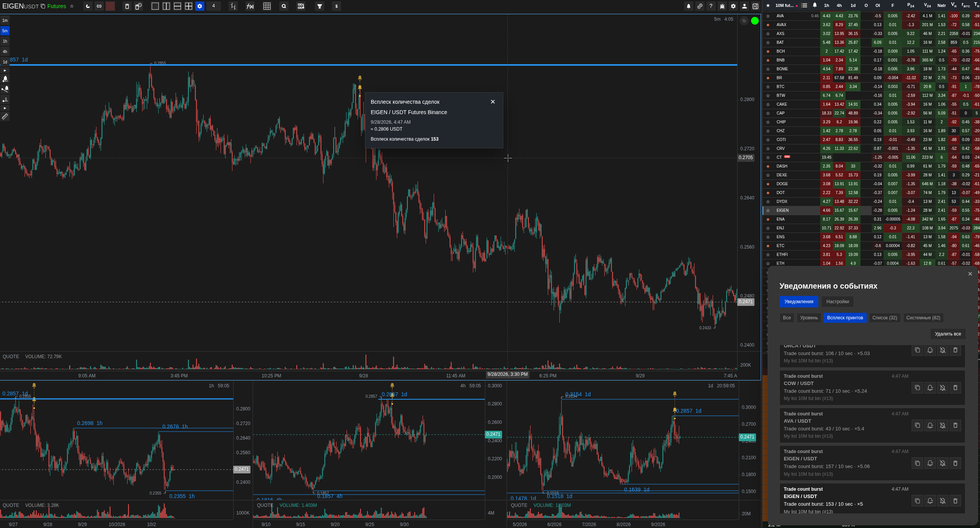Click the trash icon in top toolbar

pyautogui.click(x=127, y=6)
